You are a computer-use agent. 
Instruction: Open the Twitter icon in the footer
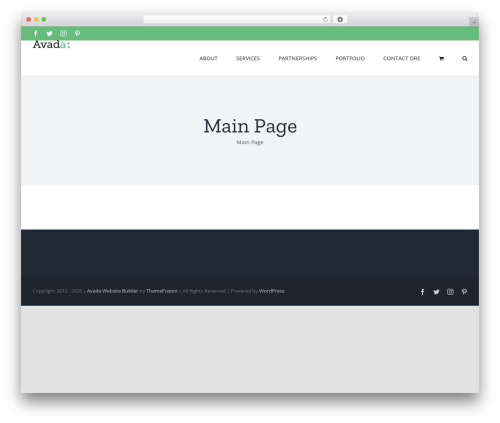pos(436,292)
